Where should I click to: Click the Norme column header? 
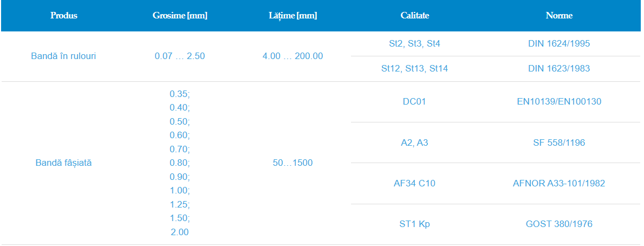[559, 16]
